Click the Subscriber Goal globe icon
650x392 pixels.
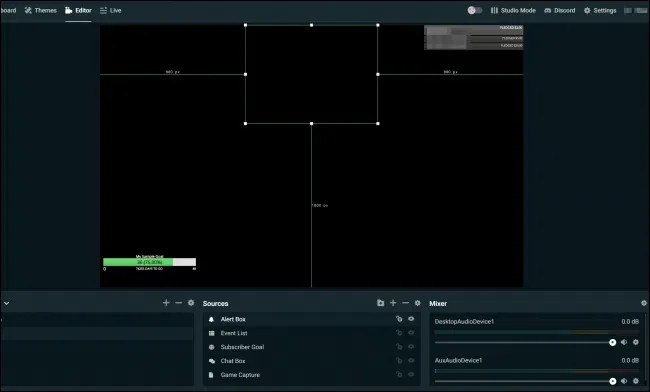[x=211, y=347]
